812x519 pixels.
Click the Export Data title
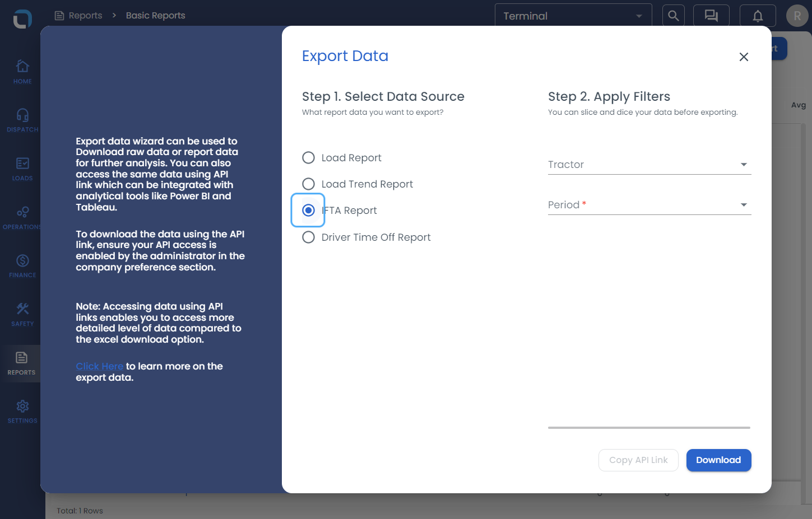tap(345, 56)
